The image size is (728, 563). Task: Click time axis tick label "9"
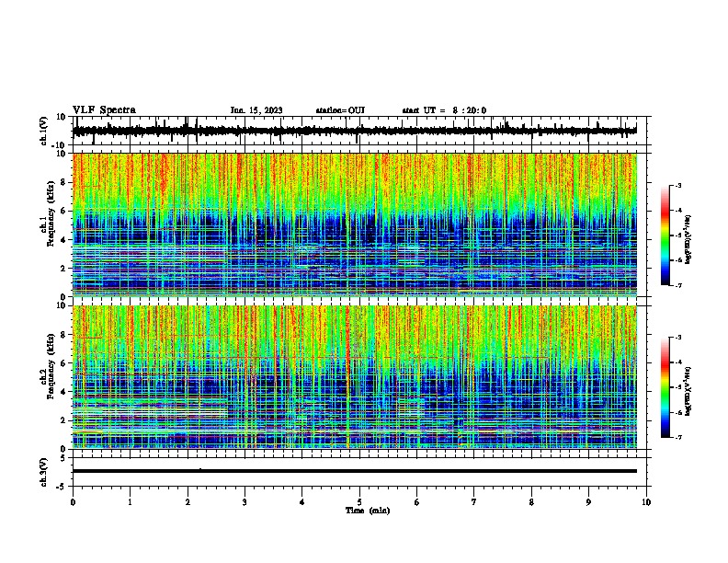click(588, 502)
